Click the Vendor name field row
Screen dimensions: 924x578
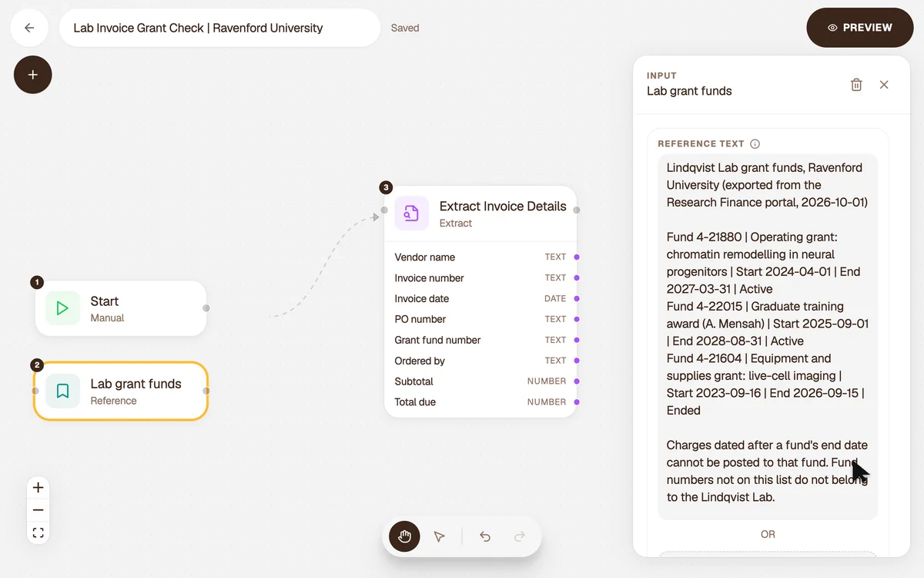480,257
